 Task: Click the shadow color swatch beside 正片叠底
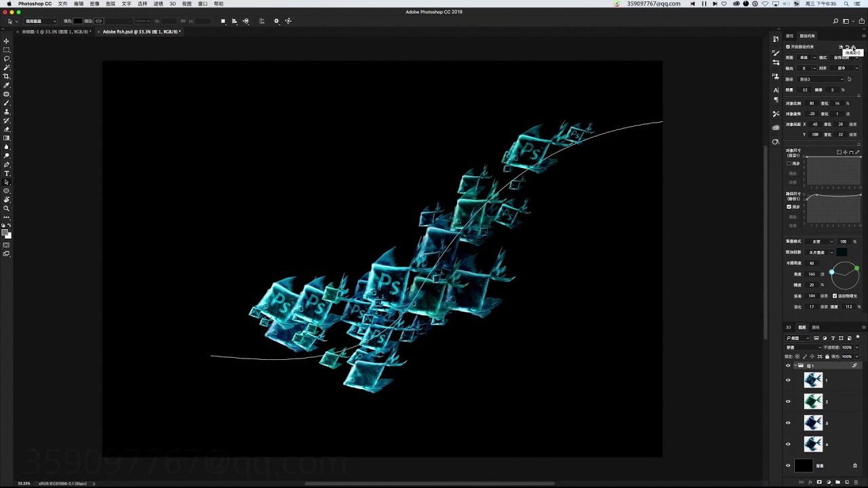coord(842,252)
